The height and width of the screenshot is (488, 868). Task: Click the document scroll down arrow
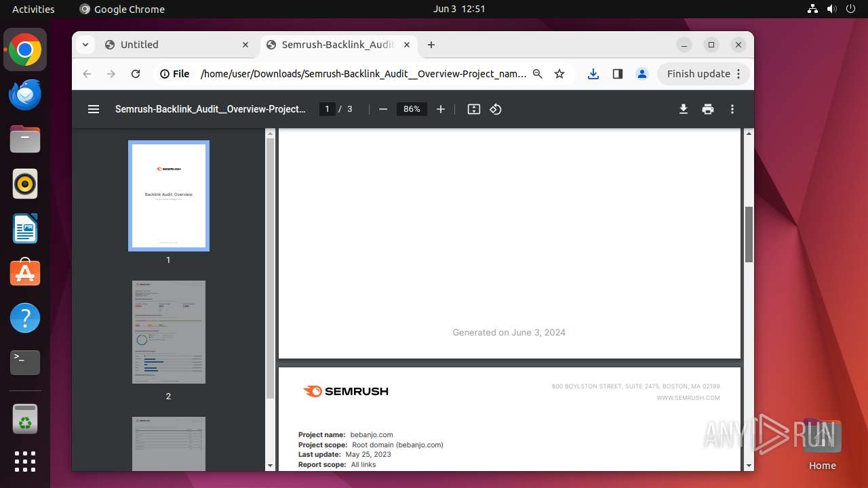coord(749,466)
